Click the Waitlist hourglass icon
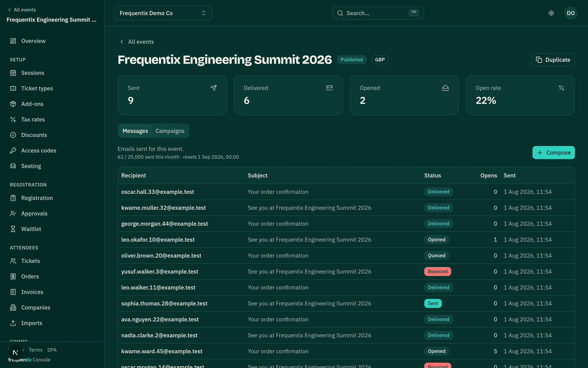 point(13,229)
